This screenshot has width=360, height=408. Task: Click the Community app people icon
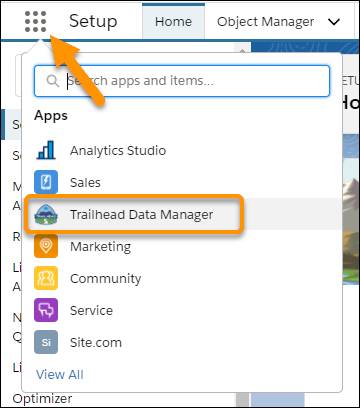[46, 278]
